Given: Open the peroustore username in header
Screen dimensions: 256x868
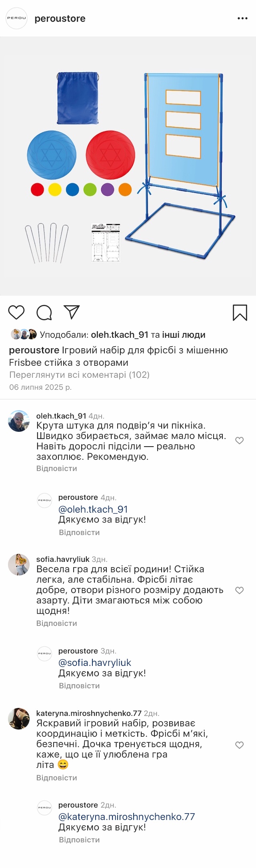Looking at the screenshot, I should pos(60,18).
